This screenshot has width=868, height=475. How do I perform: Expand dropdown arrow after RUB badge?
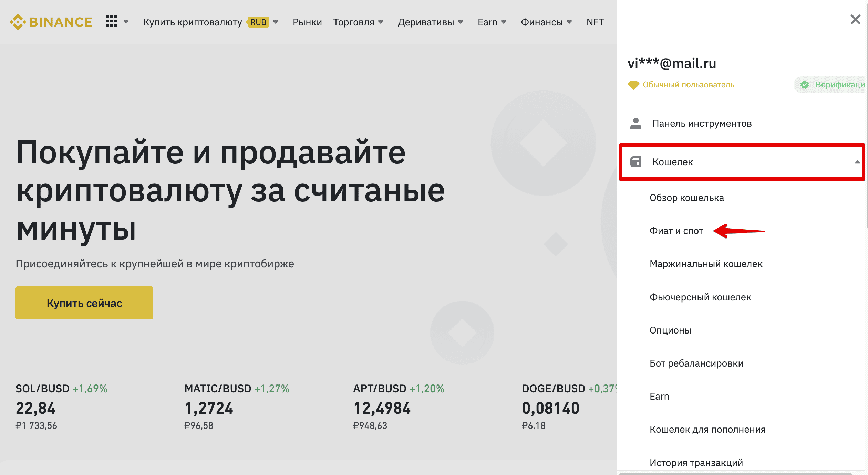[x=276, y=22]
